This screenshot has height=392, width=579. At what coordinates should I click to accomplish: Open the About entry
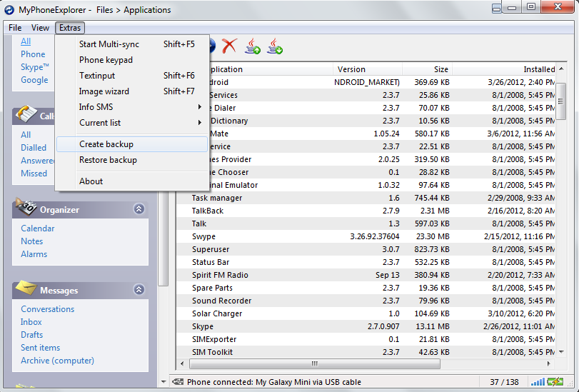coord(132,181)
